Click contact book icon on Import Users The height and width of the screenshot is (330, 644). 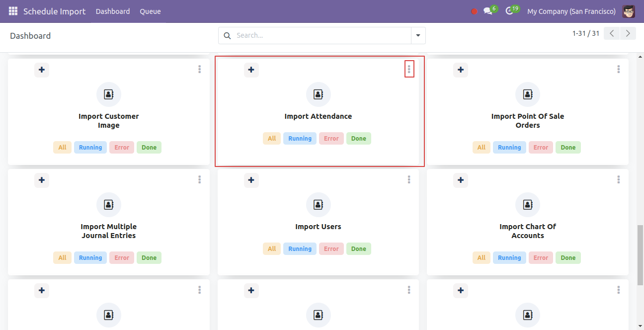pos(319,205)
